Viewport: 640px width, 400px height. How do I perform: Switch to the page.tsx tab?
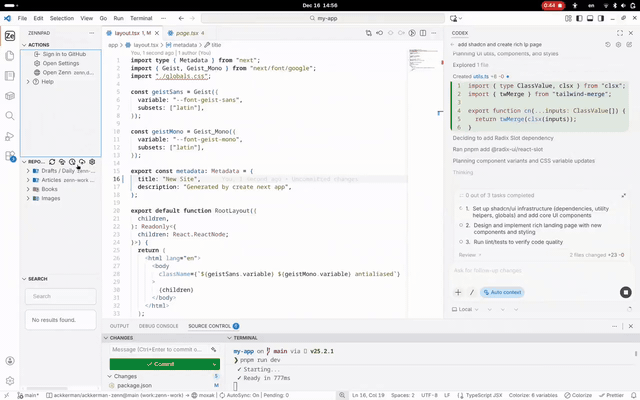[x=186, y=33]
